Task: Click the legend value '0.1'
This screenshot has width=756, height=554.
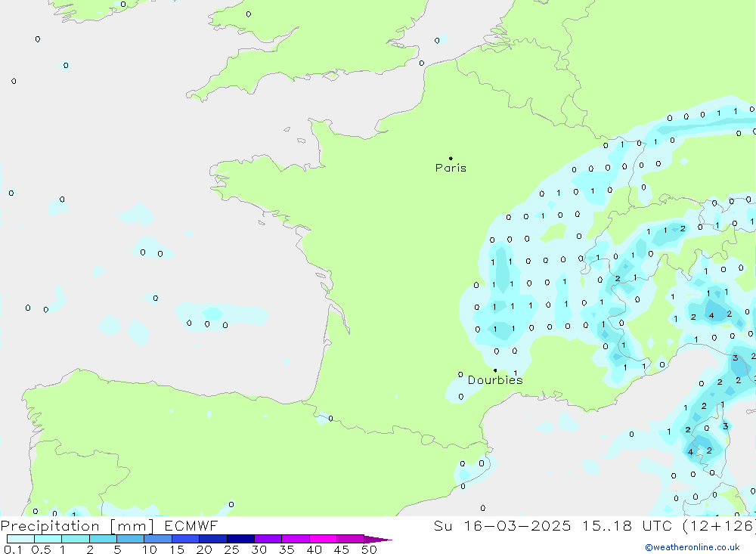Action: 12,549
